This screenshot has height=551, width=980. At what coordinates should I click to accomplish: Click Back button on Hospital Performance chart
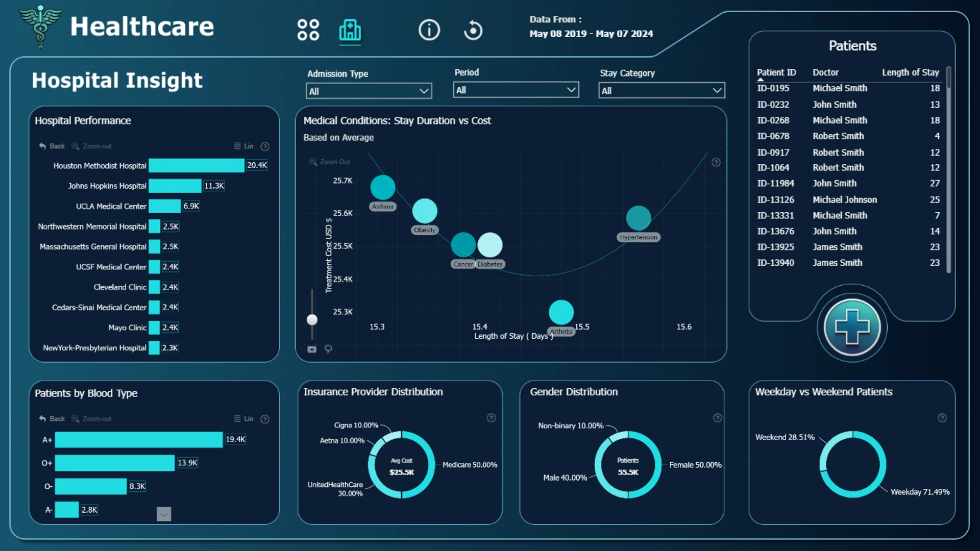52,146
